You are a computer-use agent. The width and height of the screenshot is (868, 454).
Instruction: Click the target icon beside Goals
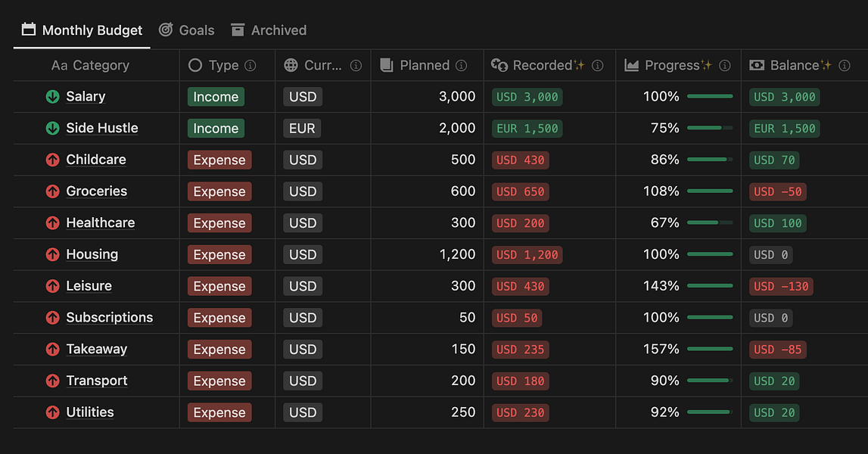tap(164, 30)
